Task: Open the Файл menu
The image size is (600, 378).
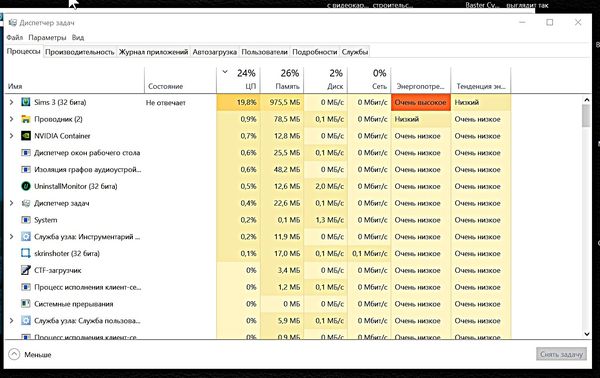Action: point(15,37)
